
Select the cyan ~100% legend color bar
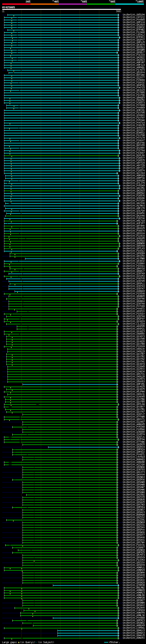point(130,4)
